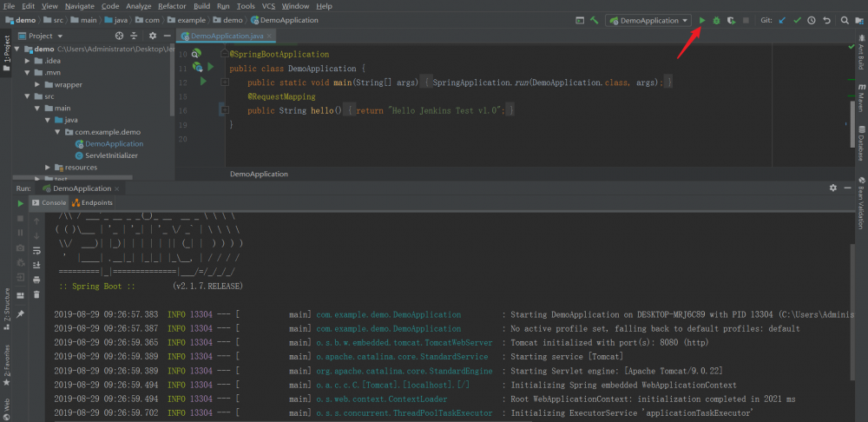Pin the Run tab with the pin icon

pyautogui.click(x=20, y=313)
